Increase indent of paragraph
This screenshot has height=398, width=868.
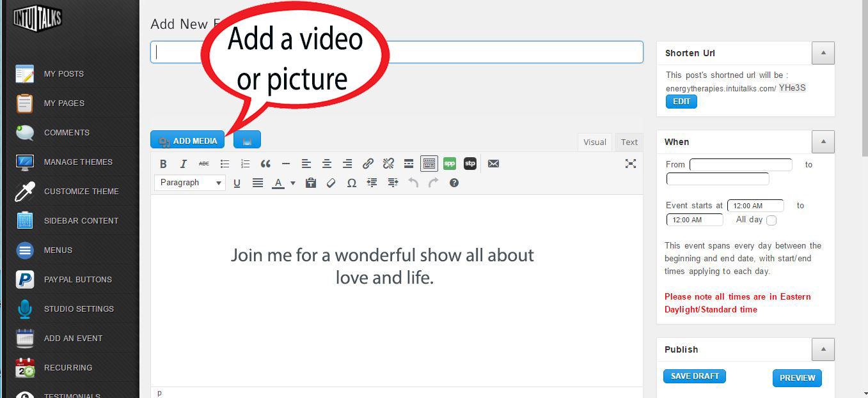[x=393, y=183]
